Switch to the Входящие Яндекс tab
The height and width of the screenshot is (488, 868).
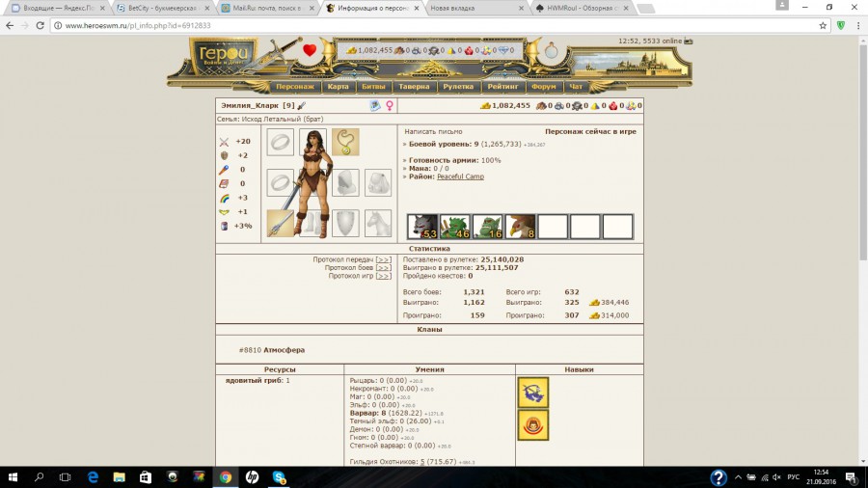58,9
